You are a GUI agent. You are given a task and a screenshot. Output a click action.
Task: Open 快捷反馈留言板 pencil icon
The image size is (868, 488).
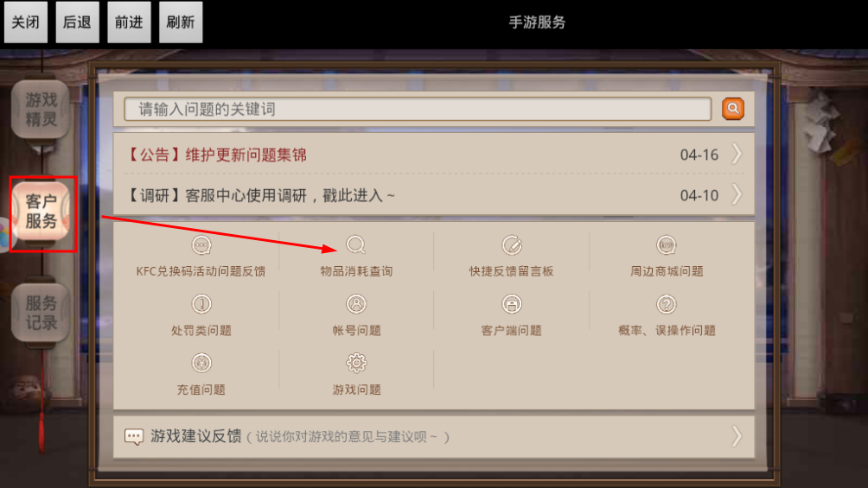(x=512, y=244)
